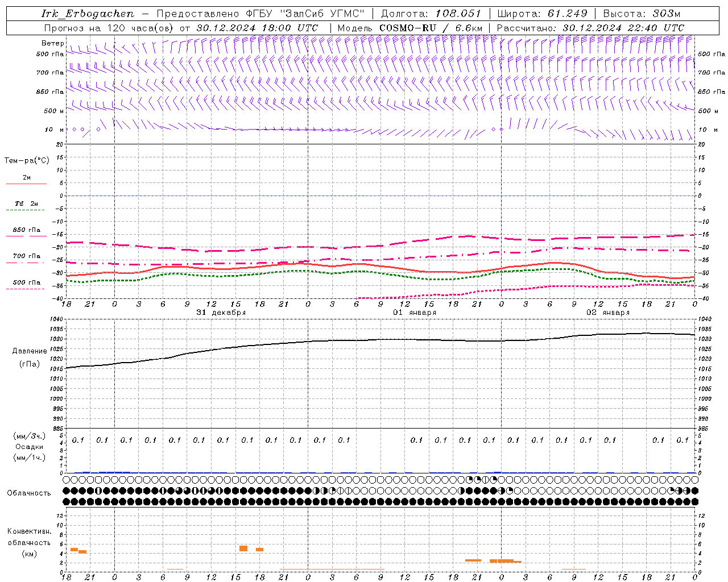Select the Td 2м dew point legend entry
728x582 pixels.
(26, 204)
